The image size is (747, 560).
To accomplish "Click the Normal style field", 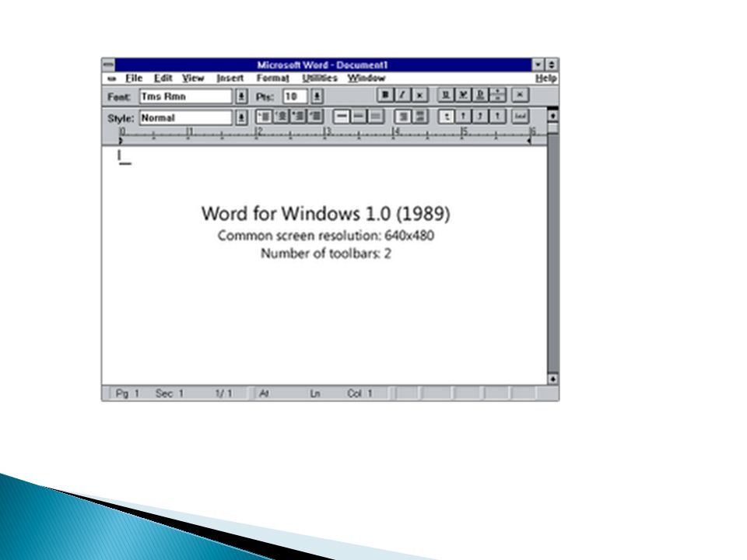I will [186, 117].
